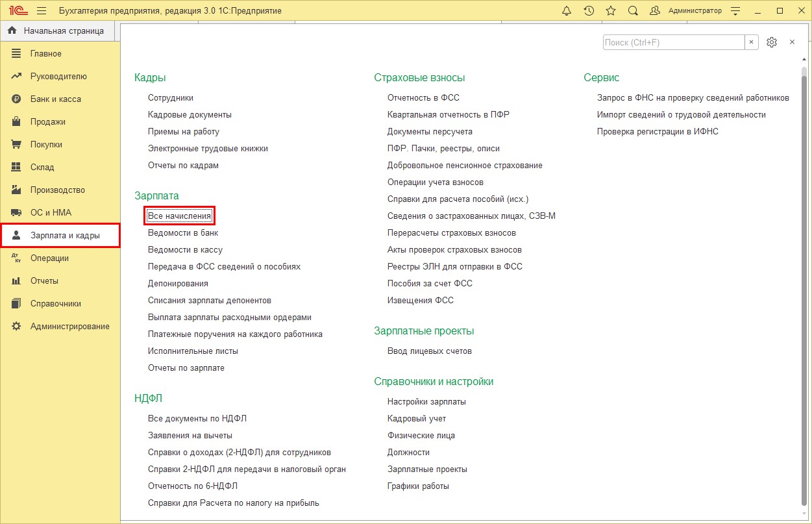Open Ведомости в кассу
Image resolution: width=812 pixels, height=524 pixels.
coord(185,250)
